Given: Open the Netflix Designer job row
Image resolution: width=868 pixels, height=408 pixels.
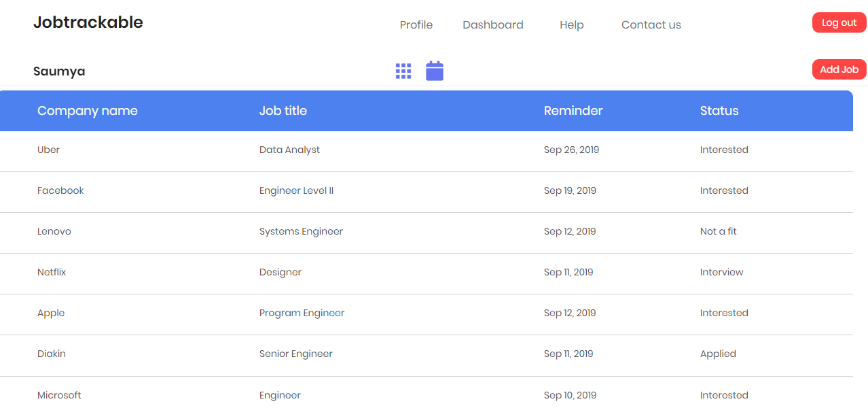Looking at the screenshot, I should point(52,272).
